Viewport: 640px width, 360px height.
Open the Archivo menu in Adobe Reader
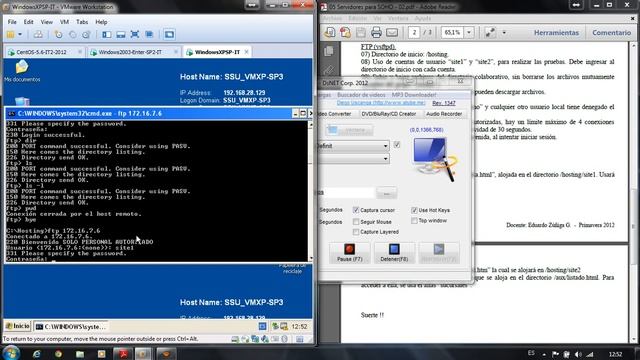(x=331, y=18)
